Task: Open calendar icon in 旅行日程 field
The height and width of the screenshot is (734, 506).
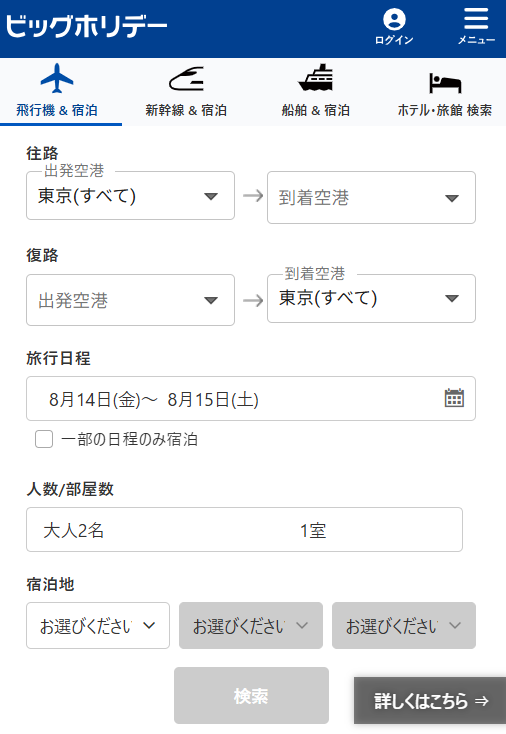Action: click(x=454, y=398)
